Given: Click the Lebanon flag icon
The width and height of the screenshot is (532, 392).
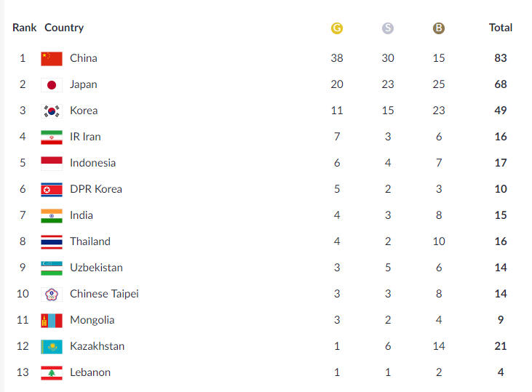Looking at the screenshot, I should click(52, 373).
